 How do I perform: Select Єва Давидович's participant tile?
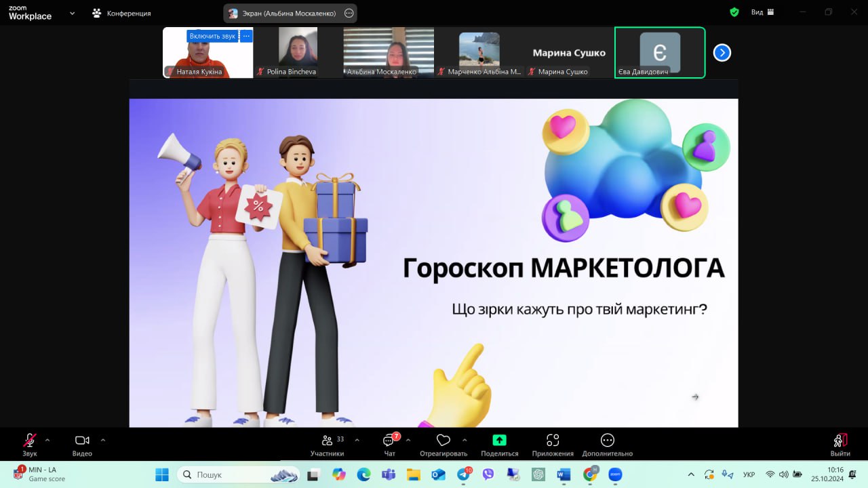(x=660, y=53)
